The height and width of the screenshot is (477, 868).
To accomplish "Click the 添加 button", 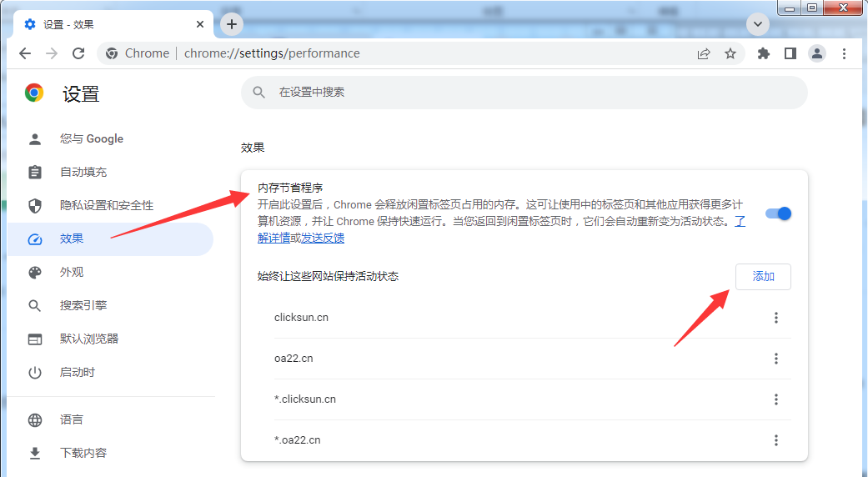I will tap(763, 276).
